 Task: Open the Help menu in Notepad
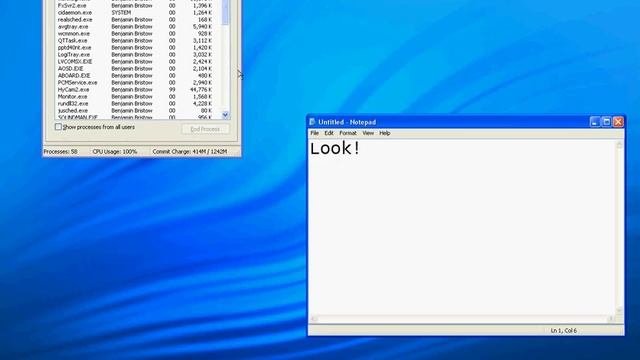pos(384,133)
